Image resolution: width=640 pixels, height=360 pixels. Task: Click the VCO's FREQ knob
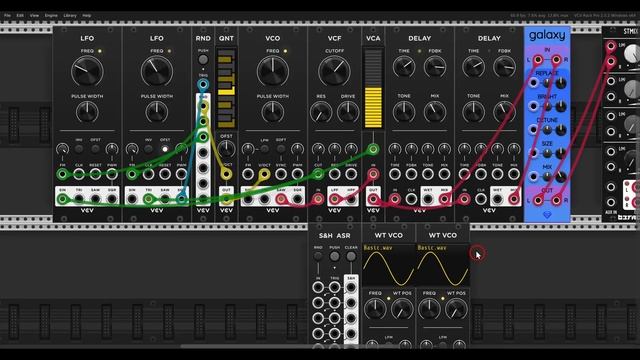point(273,71)
